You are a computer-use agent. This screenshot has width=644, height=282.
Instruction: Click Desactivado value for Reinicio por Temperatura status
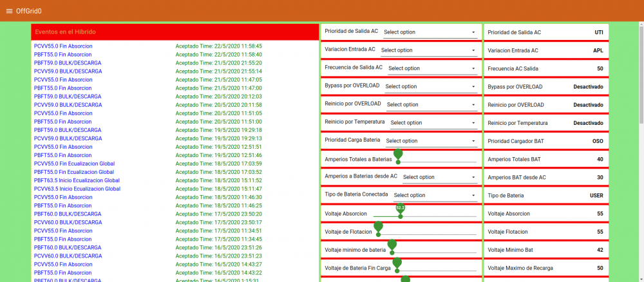tap(588, 123)
